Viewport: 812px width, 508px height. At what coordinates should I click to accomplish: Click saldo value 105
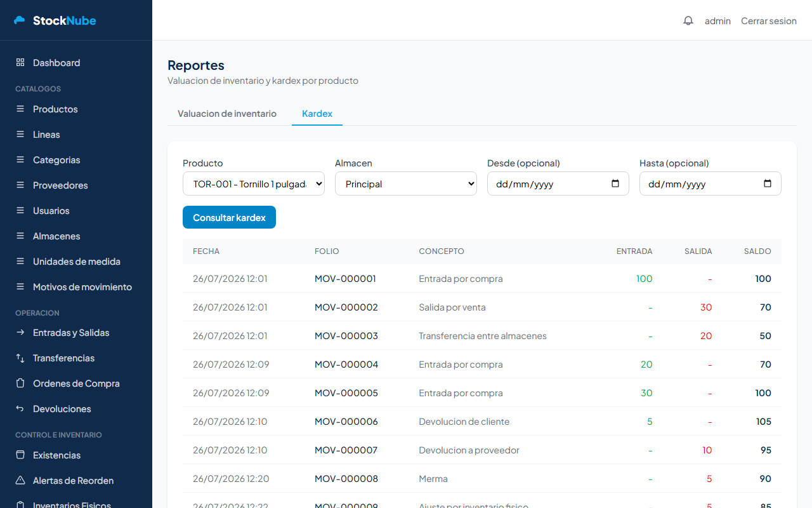click(x=764, y=422)
